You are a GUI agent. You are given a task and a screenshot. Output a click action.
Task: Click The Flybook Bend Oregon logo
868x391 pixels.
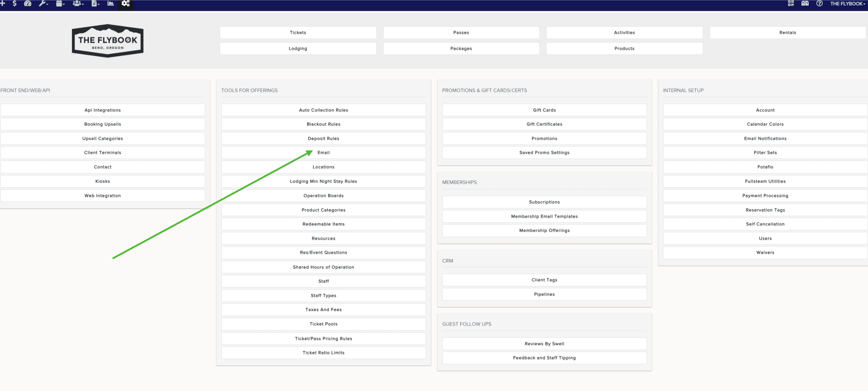pyautogui.click(x=107, y=41)
